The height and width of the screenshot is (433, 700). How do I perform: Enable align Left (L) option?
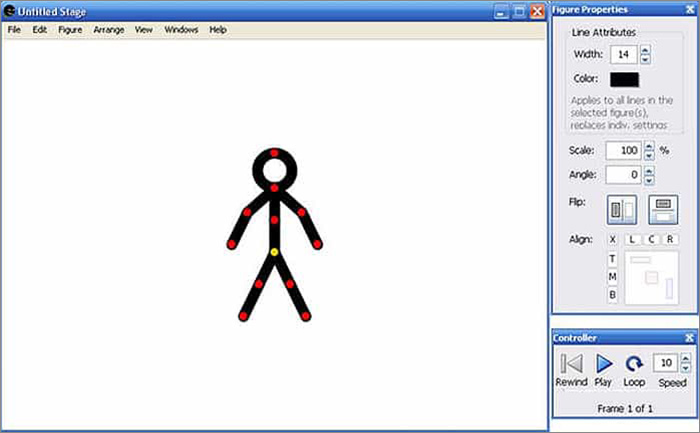point(633,240)
